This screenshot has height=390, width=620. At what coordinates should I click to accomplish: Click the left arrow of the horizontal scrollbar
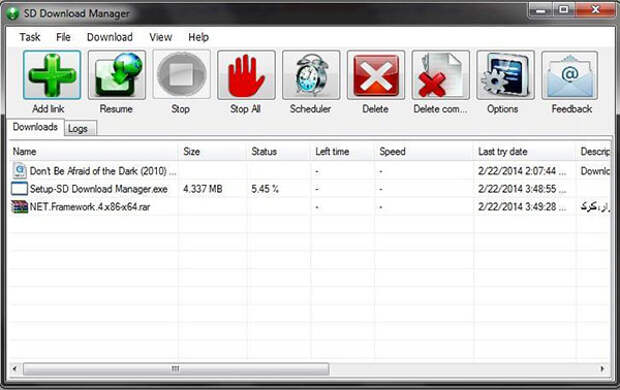point(15,369)
